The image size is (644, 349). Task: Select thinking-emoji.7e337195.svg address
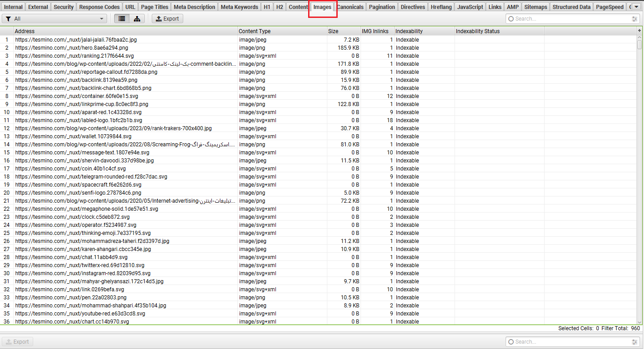(x=83, y=233)
